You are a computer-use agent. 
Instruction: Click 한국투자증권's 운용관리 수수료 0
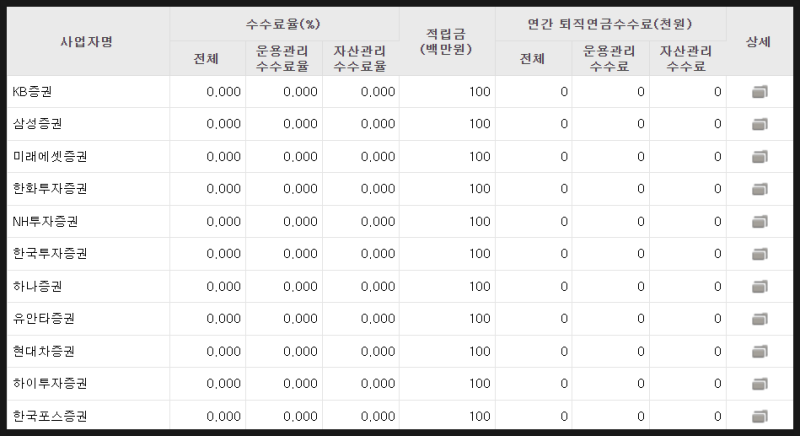tap(640, 253)
